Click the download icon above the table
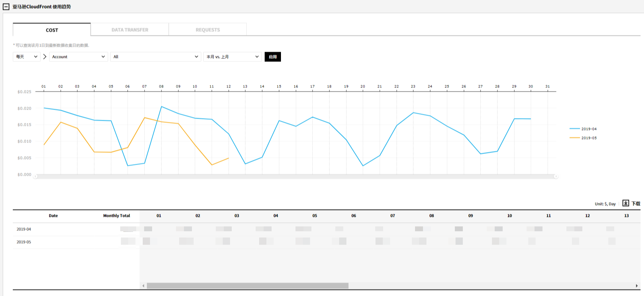 [625, 203]
